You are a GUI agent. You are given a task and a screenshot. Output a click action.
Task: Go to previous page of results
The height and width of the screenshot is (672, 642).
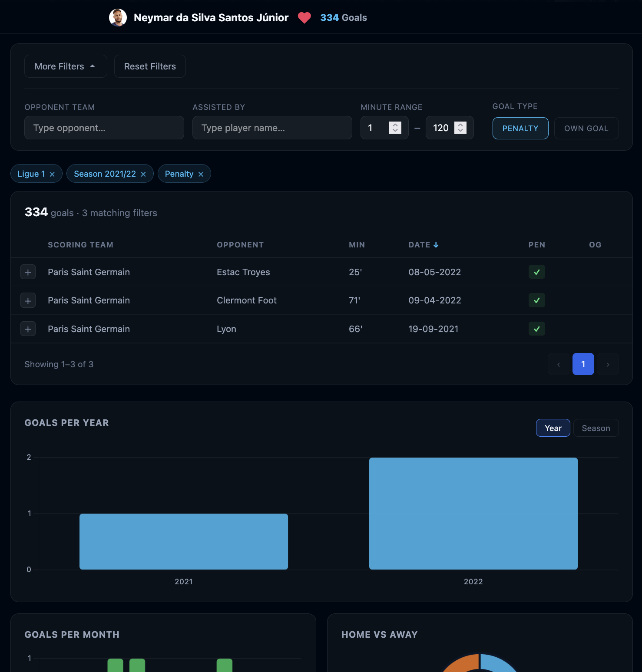coord(559,364)
